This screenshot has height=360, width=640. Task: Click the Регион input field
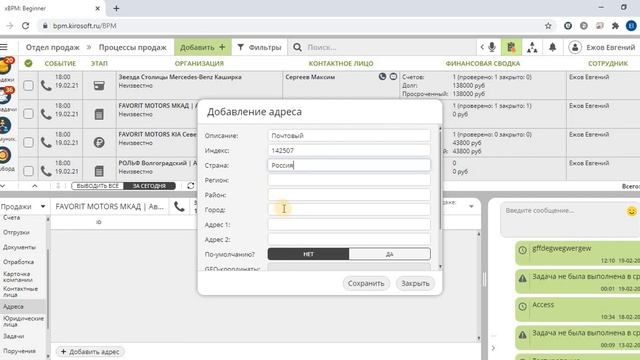[349, 180]
